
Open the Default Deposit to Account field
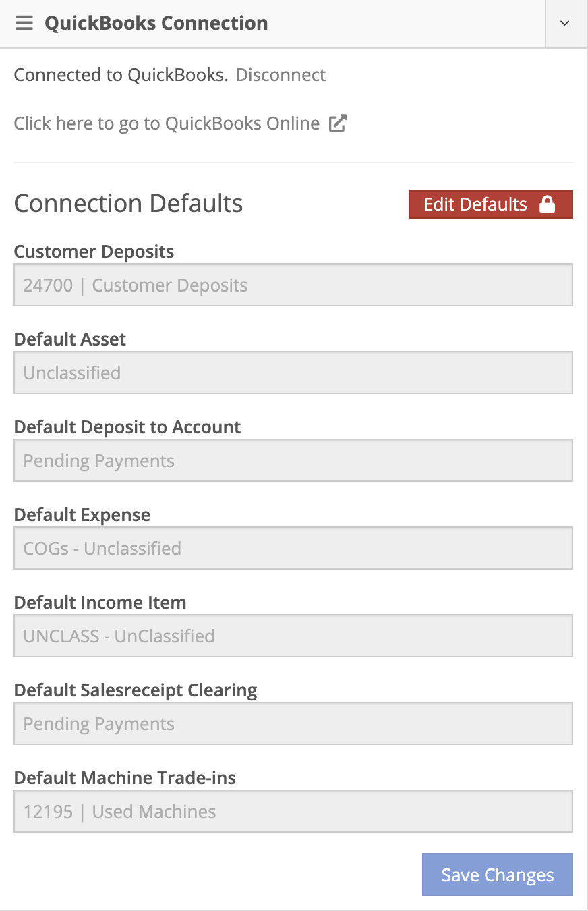[x=293, y=460]
